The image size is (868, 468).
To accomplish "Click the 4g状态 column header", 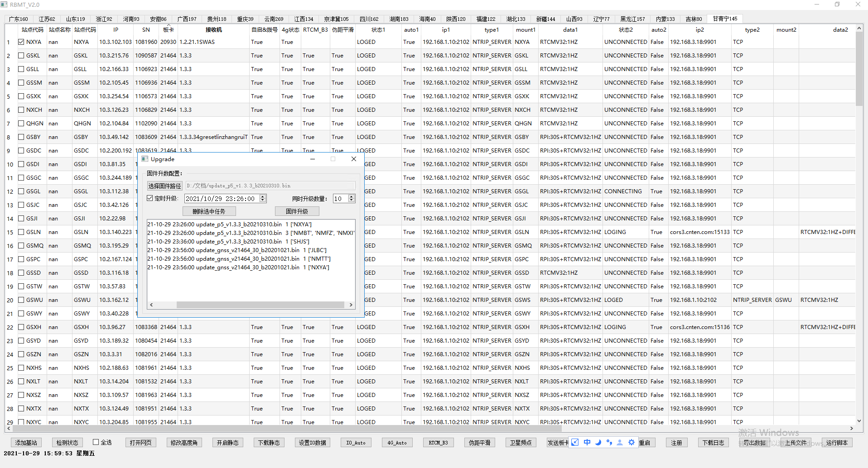I will point(290,29).
